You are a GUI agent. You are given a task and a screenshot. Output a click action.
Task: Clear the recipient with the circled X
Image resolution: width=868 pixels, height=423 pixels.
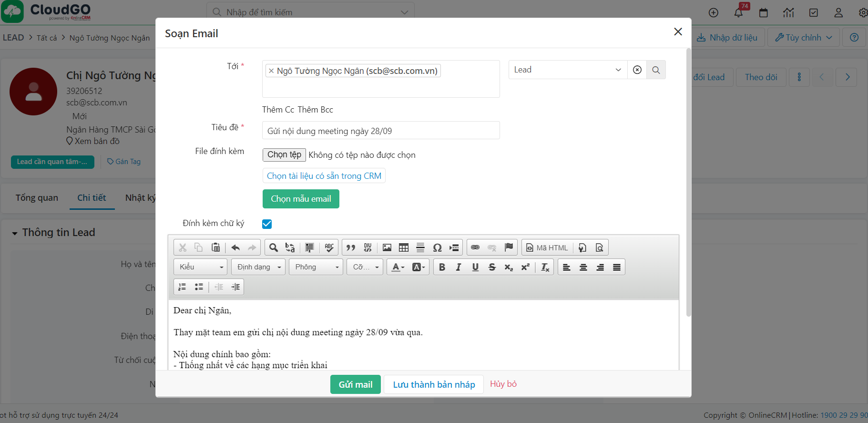637,70
